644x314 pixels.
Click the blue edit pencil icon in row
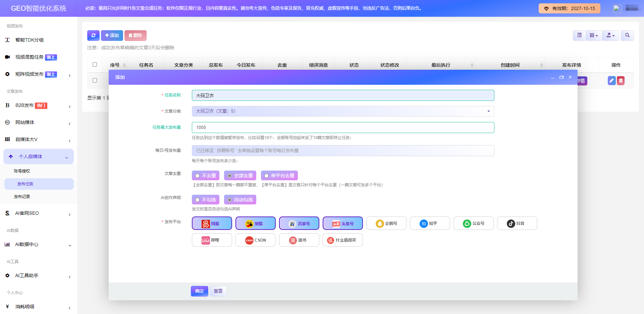611,80
